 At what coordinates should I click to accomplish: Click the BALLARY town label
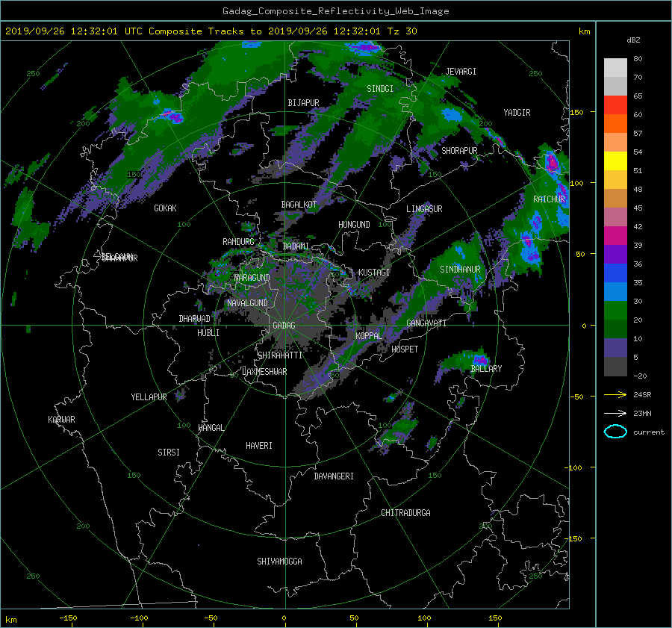[x=486, y=368]
